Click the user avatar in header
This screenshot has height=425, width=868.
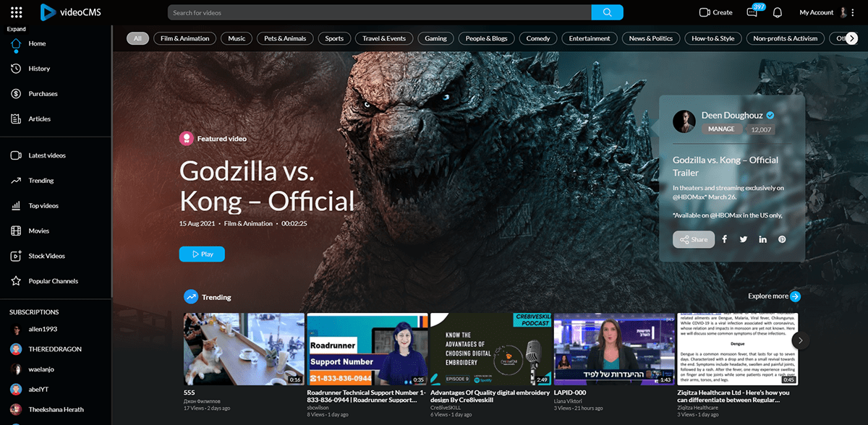click(843, 12)
